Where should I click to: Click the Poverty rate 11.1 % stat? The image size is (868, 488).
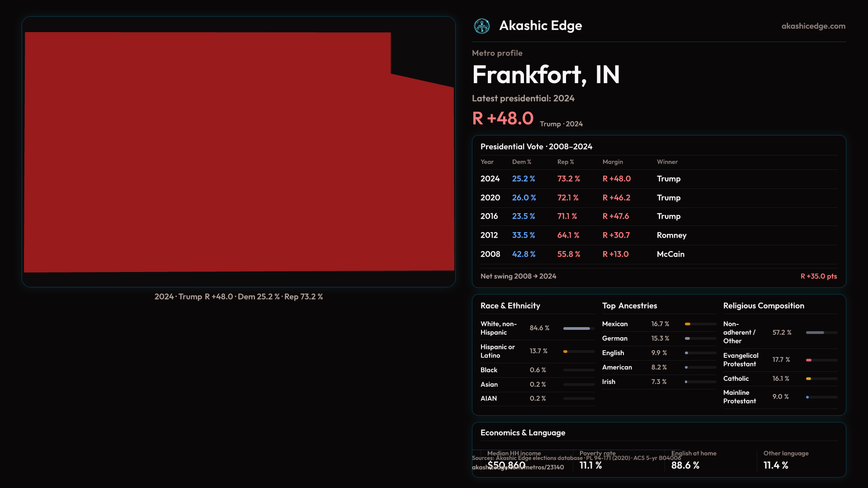coord(590,465)
